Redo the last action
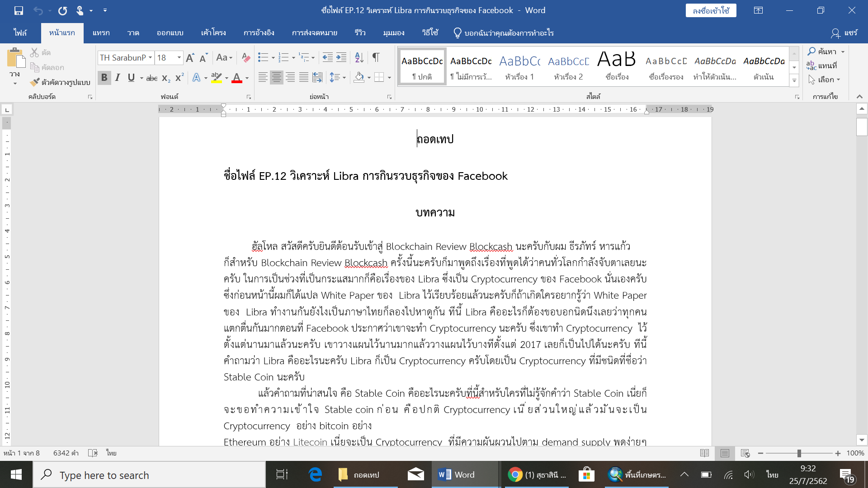The width and height of the screenshot is (868, 488). (62, 10)
